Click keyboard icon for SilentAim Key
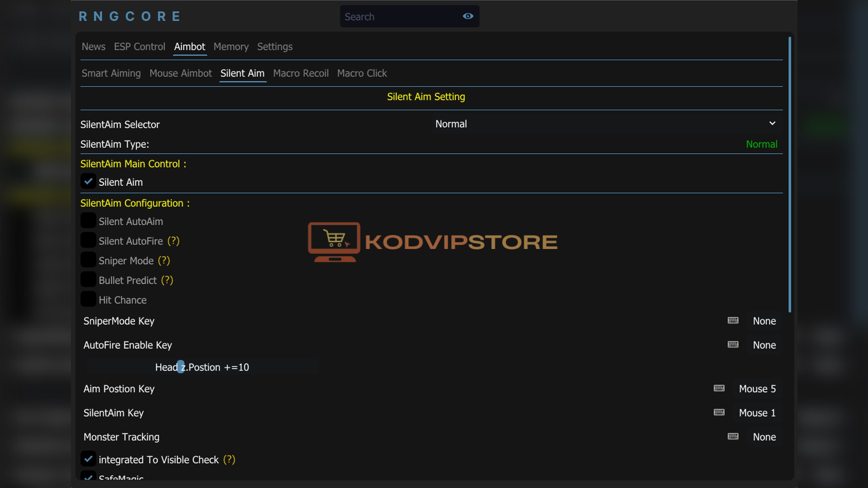Viewport: 868px width, 488px height. pos(719,413)
